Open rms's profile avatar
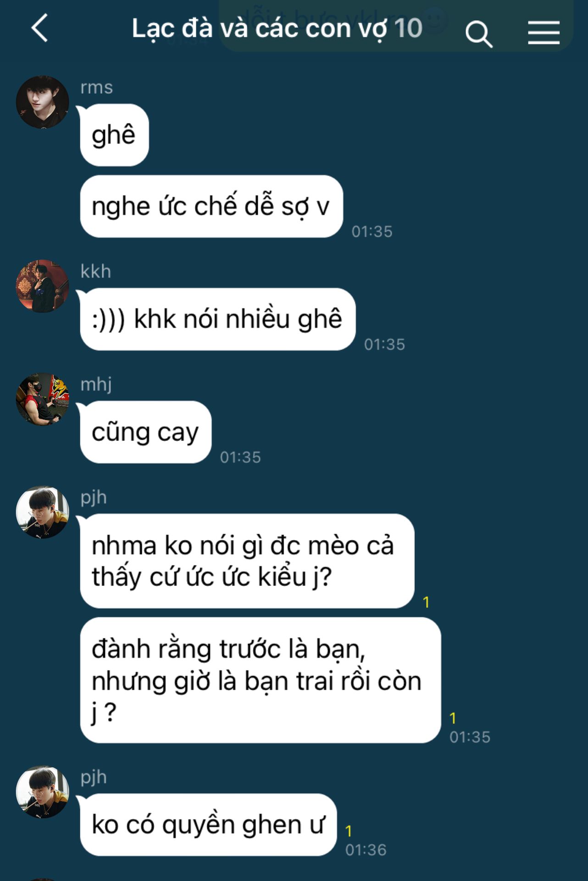Image resolution: width=588 pixels, height=881 pixels. click(43, 102)
